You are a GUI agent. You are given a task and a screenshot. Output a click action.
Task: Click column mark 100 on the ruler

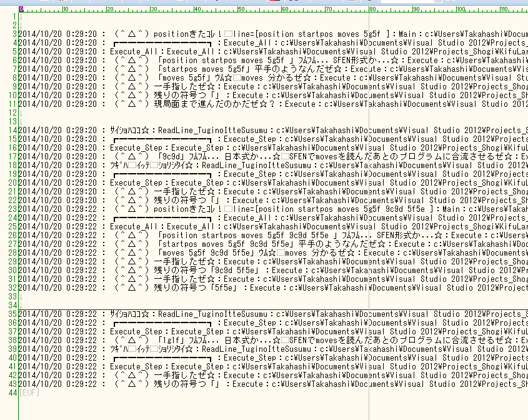pyautogui.click(x=461, y=9)
